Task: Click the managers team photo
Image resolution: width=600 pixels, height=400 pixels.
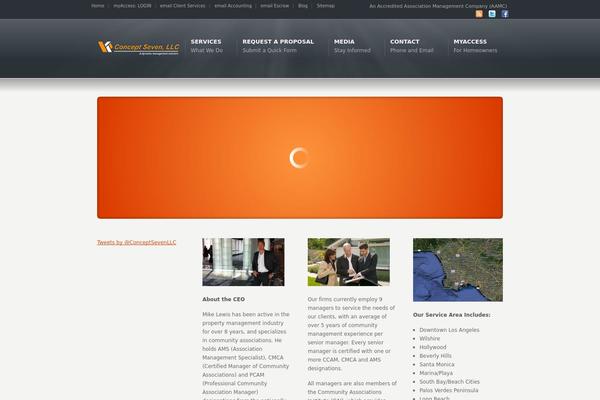Action: tap(349, 262)
